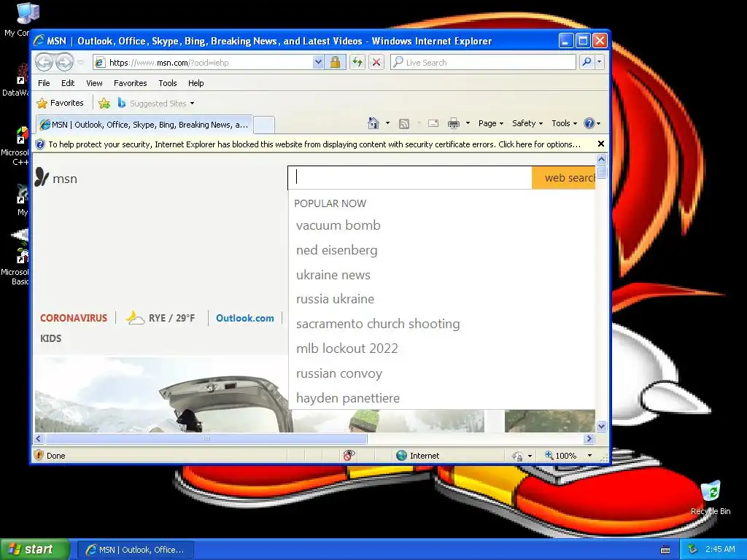Screen dimensions: 747x560
Task: Click the security information bar message
Action: [x=314, y=144]
